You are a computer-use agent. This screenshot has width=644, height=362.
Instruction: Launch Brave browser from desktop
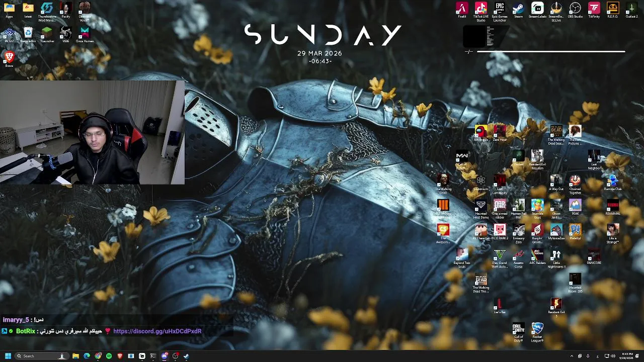coord(9,59)
